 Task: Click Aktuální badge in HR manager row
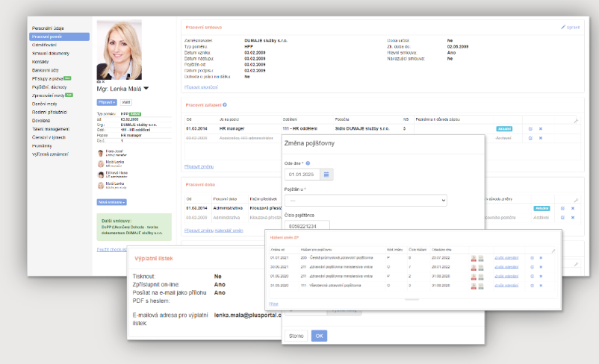504,129
